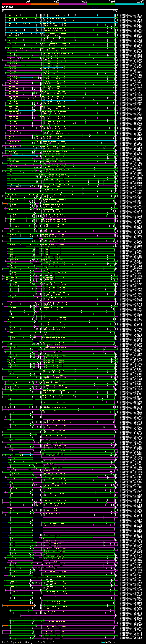Screen dimensions: 146x644
Task: Select hit label UniRef100_B9H7Q5
Action: 131,193
